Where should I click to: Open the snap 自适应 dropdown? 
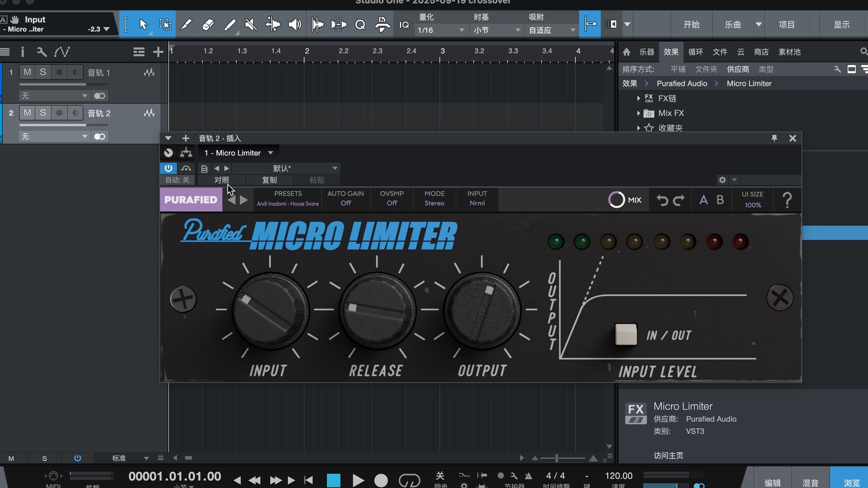552,30
